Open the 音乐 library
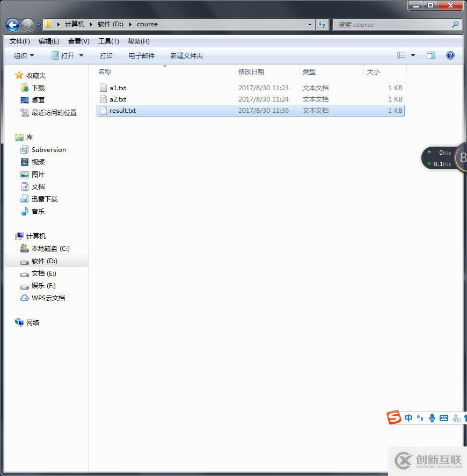This screenshot has height=476, width=467. click(x=38, y=211)
